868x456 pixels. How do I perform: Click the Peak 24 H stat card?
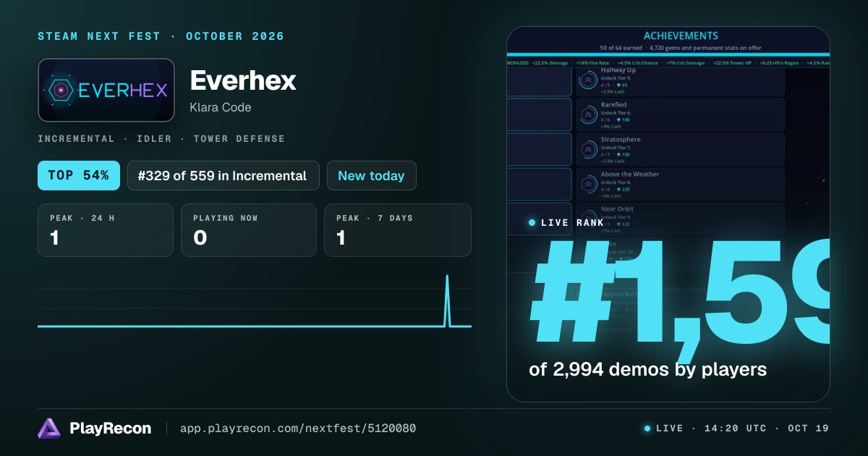pos(106,230)
